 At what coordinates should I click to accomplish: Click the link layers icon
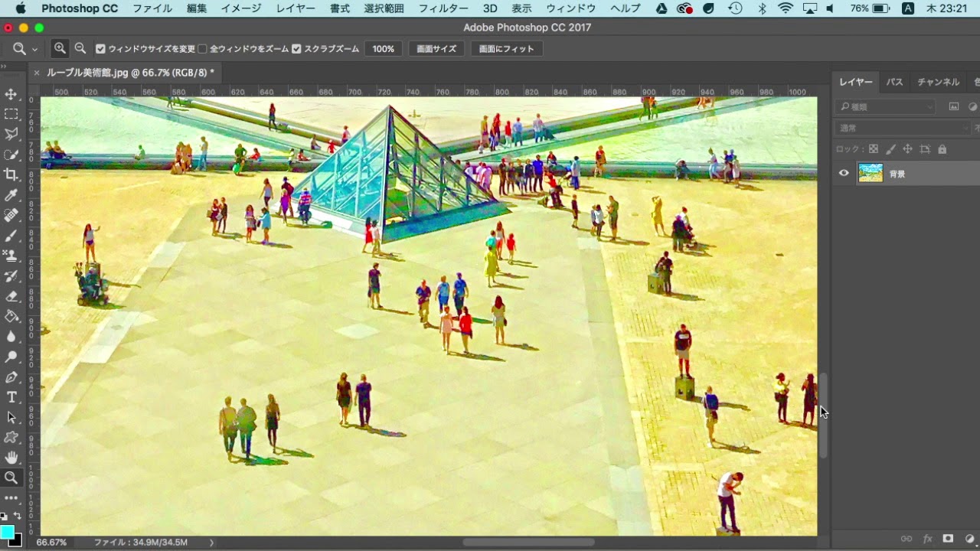pyautogui.click(x=906, y=539)
